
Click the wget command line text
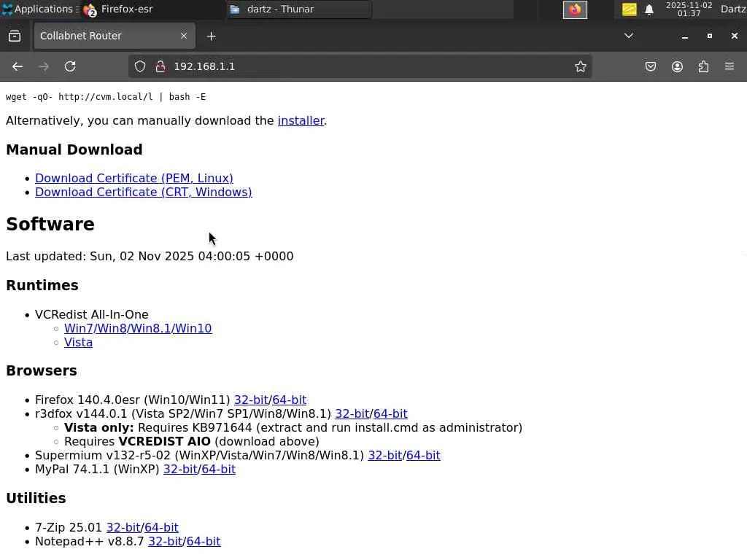tap(106, 97)
